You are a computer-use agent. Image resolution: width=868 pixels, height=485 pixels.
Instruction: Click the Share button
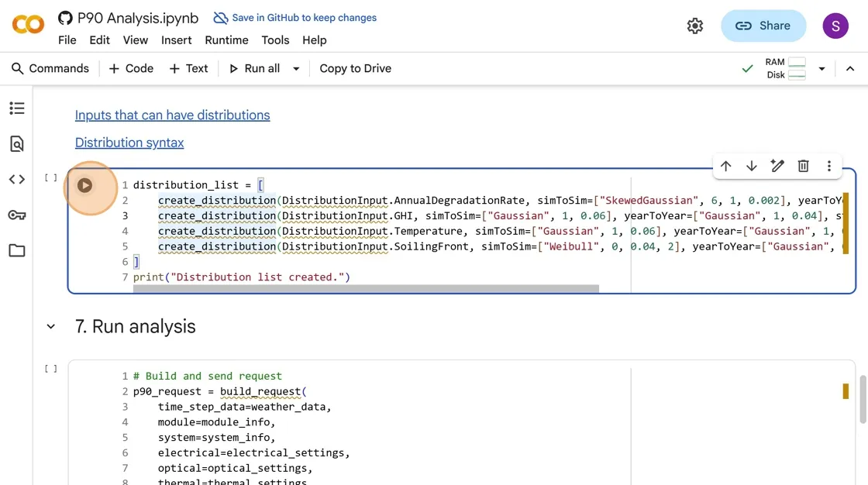(x=763, y=26)
